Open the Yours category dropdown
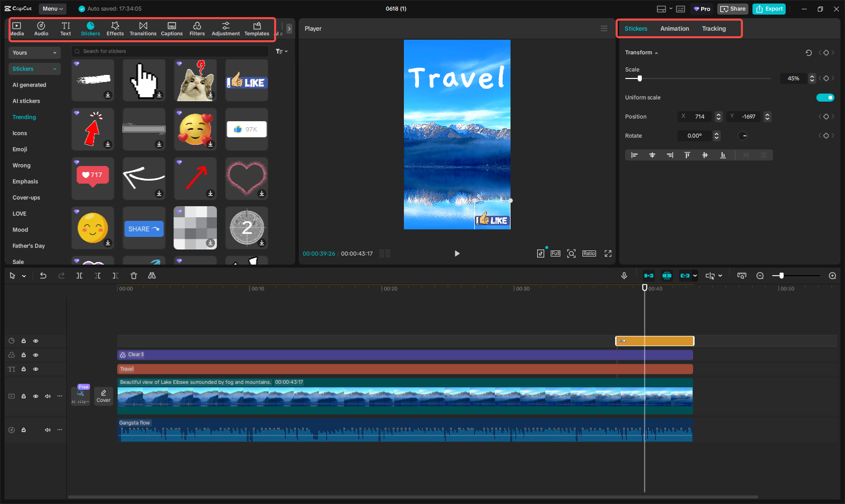 [x=34, y=52]
